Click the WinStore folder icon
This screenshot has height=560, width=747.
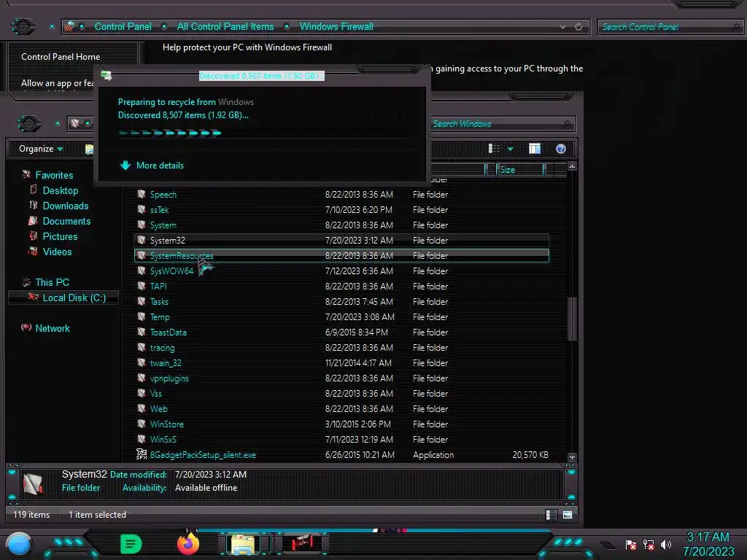pos(142,424)
